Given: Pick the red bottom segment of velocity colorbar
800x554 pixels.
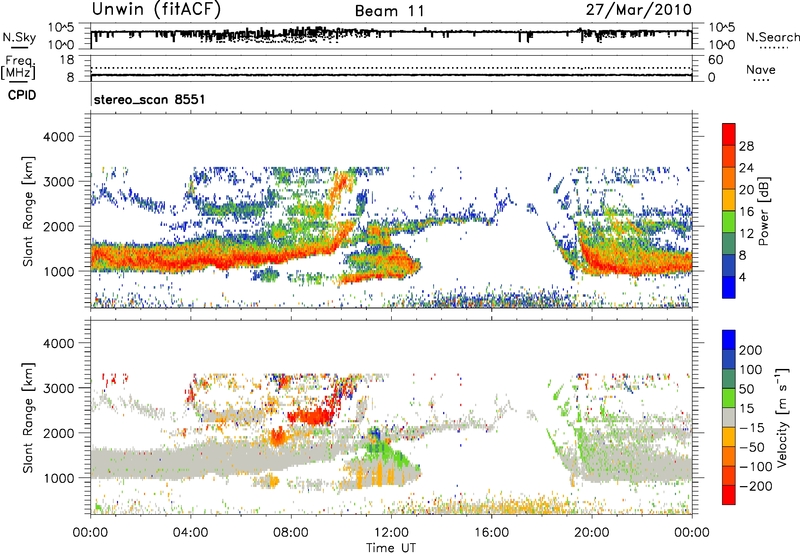Looking at the screenshot, I should coord(729,495).
